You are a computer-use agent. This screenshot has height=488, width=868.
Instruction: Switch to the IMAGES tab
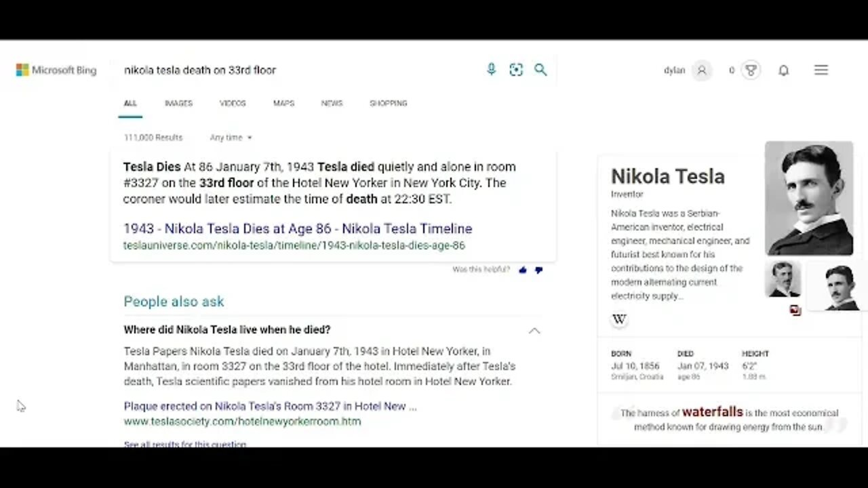tap(178, 103)
